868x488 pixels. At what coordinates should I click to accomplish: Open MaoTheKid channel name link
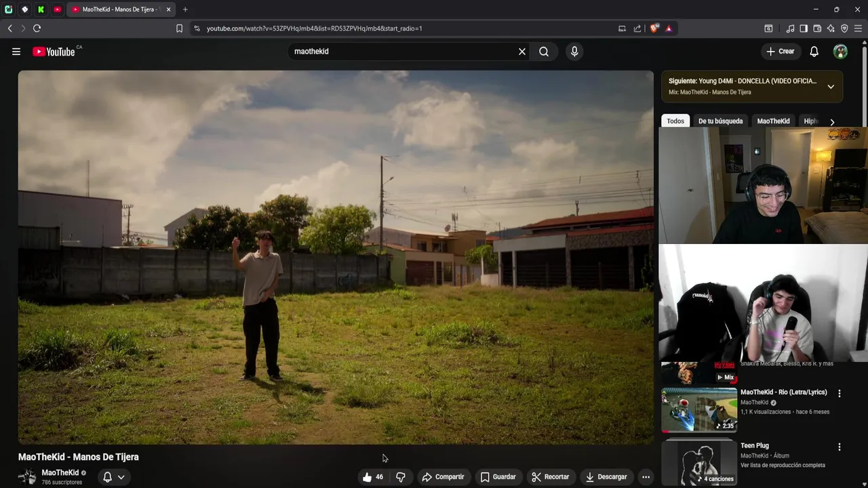click(x=60, y=473)
